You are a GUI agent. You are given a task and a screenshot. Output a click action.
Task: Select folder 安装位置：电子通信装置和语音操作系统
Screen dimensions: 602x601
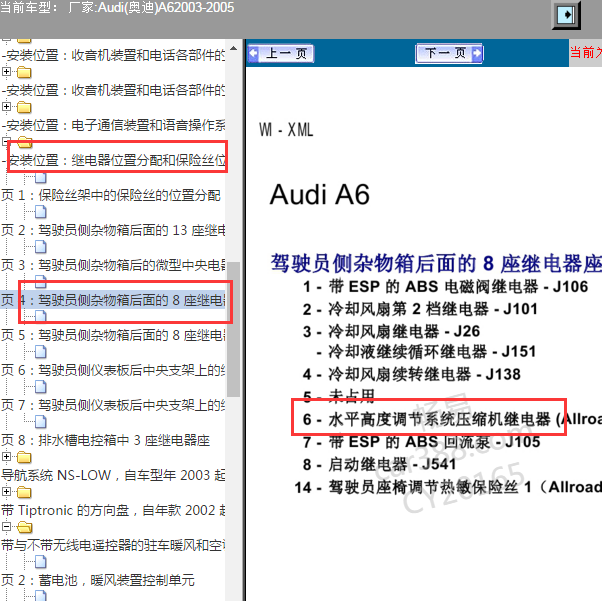pos(114,125)
